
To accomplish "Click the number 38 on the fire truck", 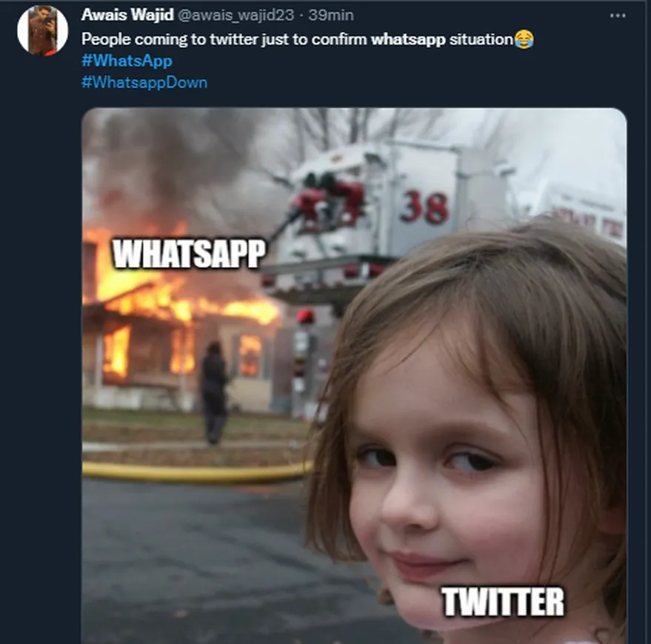I will [424, 207].
